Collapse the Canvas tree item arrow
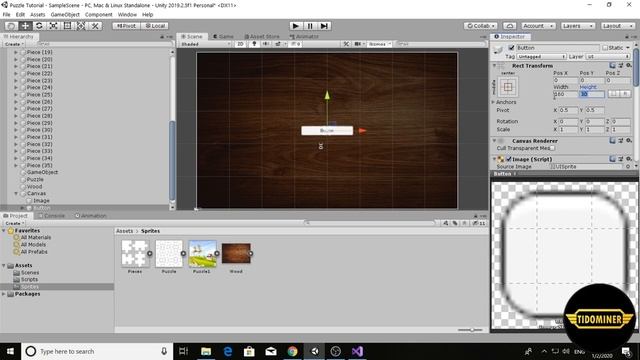This screenshot has height=360, width=640. (16, 193)
